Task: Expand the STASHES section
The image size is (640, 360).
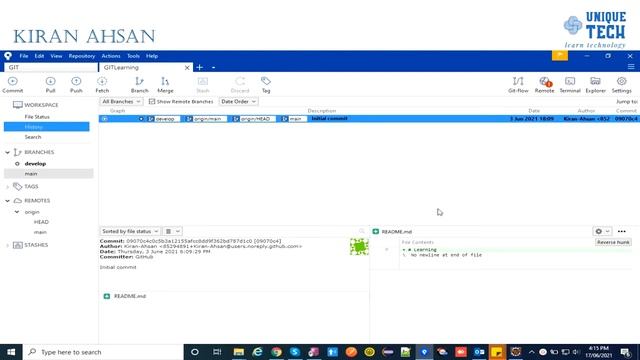Action: click(x=7, y=245)
